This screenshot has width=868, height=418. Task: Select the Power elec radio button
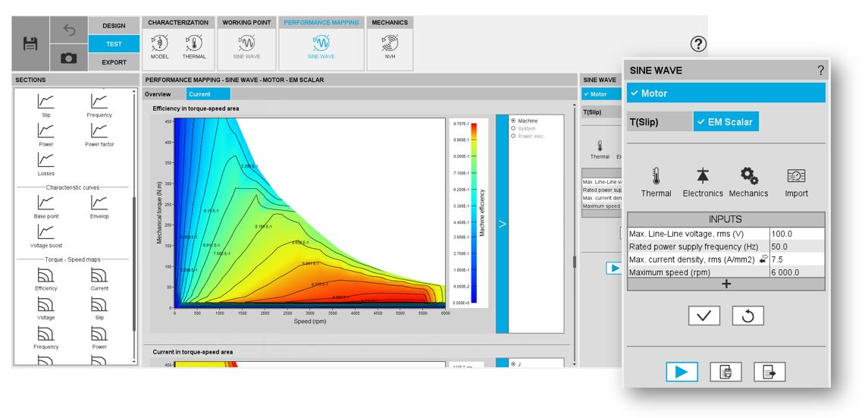513,137
